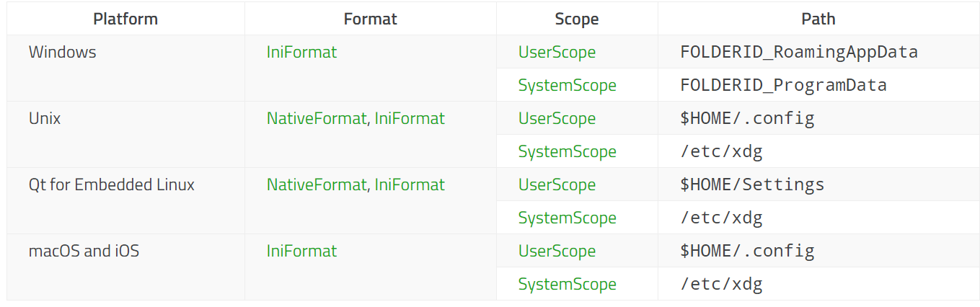
Task: Open the UserScope link for Windows
Action: coord(557,52)
